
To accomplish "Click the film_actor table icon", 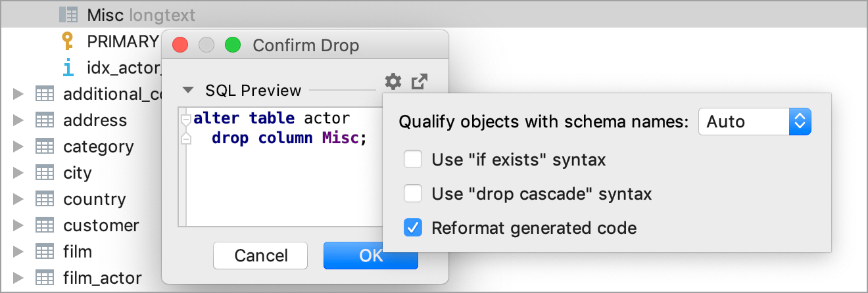I will tap(44, 278).
